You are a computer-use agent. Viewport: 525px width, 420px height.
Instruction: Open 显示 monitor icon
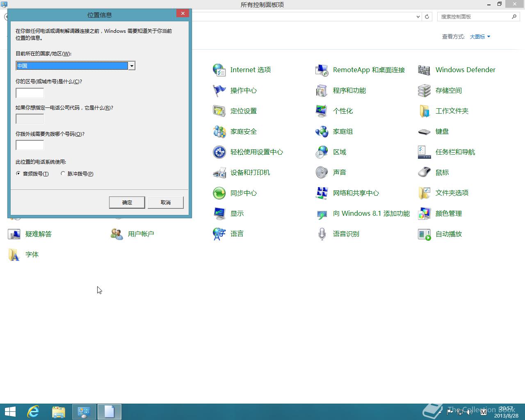click(x=219, y=213)
